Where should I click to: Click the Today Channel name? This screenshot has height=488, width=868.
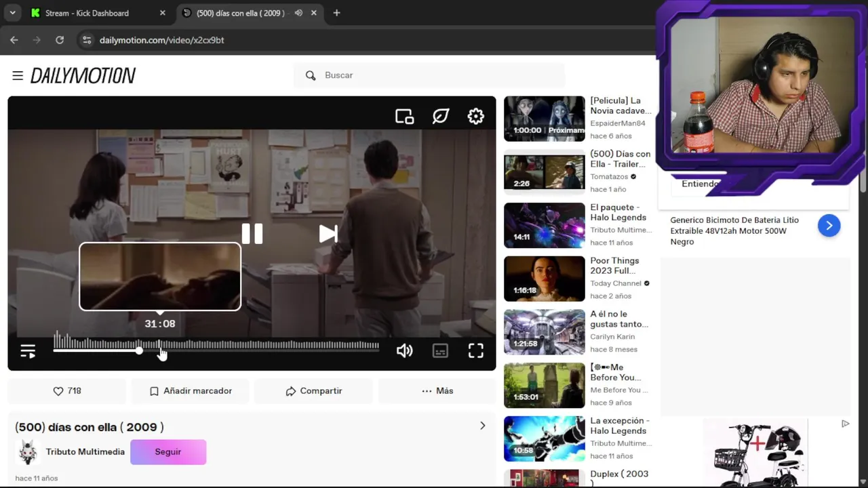pyautogui.click(x=616, y=283)
